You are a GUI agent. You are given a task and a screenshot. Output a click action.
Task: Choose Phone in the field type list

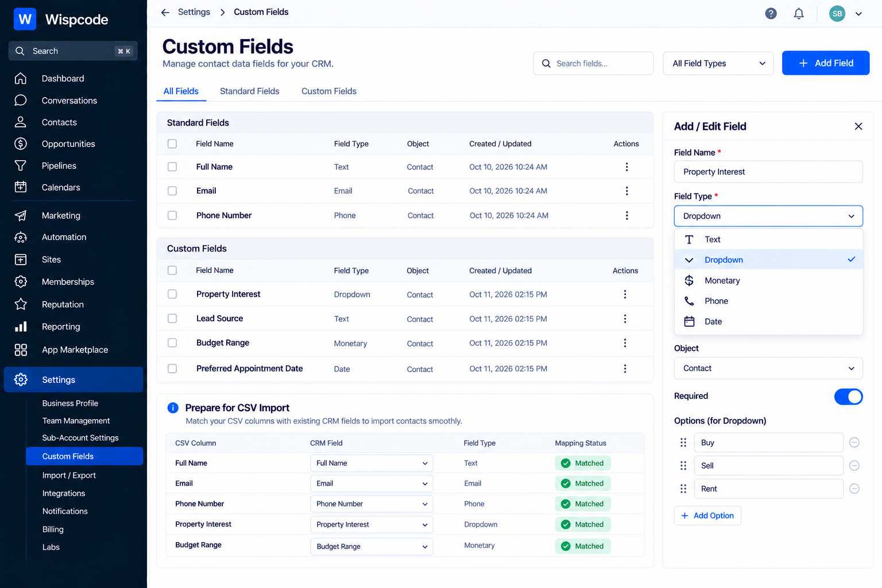pyautogui.click(x=768, y=301)
